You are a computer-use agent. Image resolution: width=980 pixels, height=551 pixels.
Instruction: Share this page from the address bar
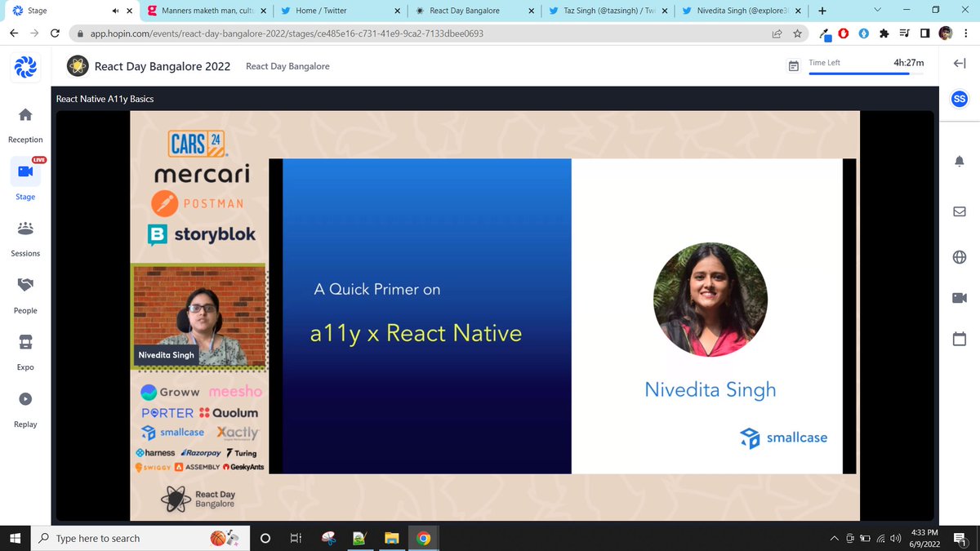click(x=777, y=33)
